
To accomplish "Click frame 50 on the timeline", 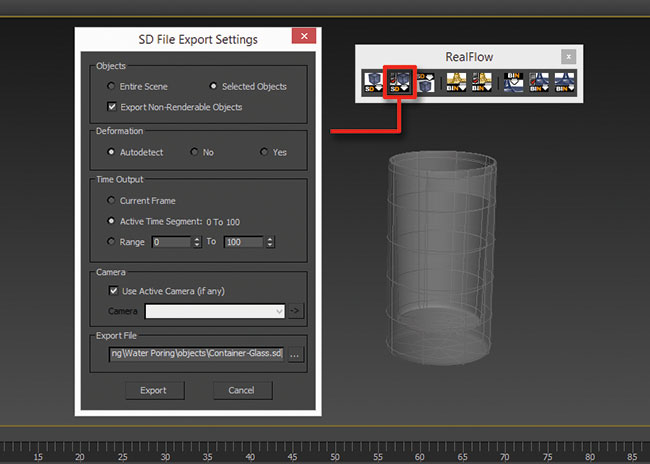I will point(335,457).
